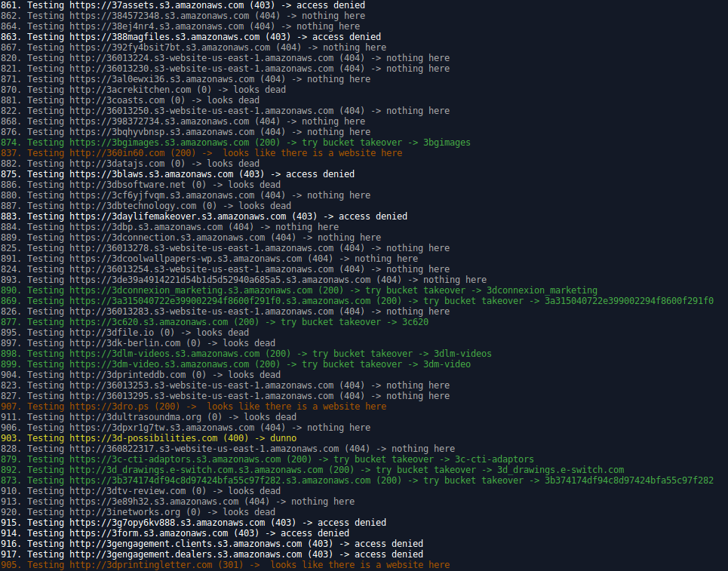The height and width of the screenshot is (571, 728).
Task: Select the 3daylifemakeover.s3.amazonaws.com URL
Action: click(178, 216)
